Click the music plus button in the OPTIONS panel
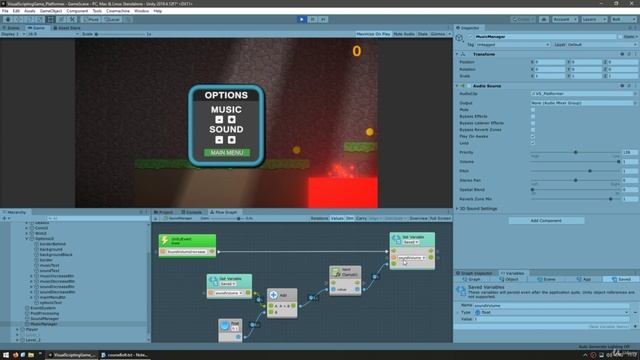 (231, 120)
